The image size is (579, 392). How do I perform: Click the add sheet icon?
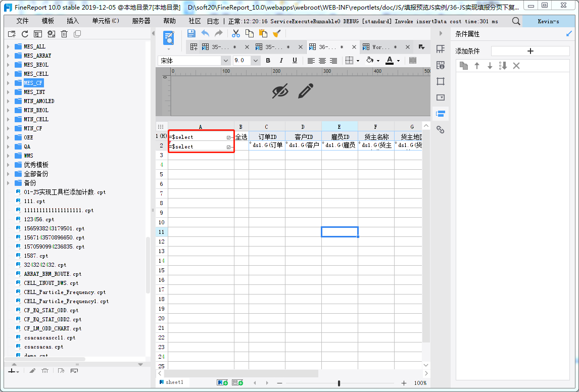[x=222, y=383]
